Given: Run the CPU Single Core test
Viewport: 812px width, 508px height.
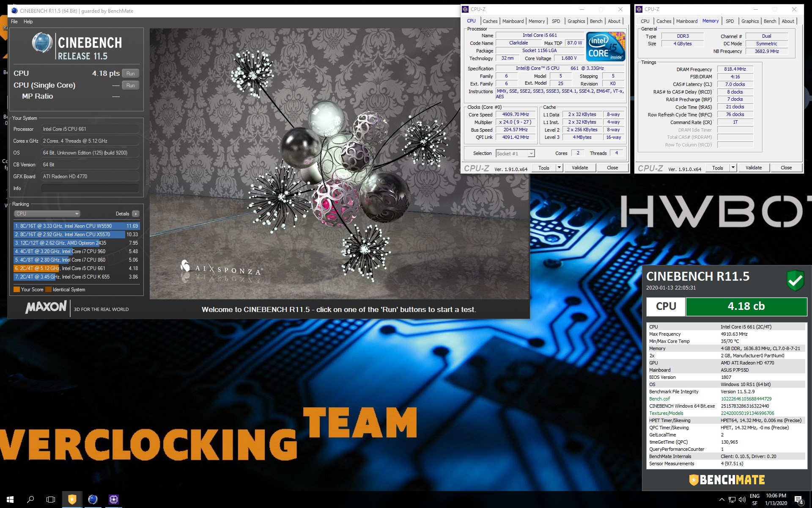Looking at the screenshot, I should click(131, 86).
